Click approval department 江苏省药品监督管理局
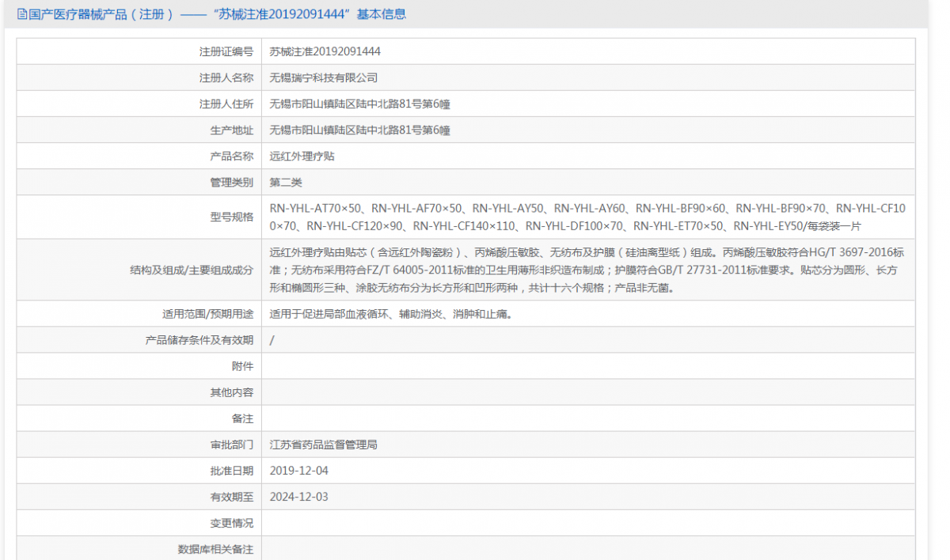This screenshot has height=560, width=950. tap(323, 445)
